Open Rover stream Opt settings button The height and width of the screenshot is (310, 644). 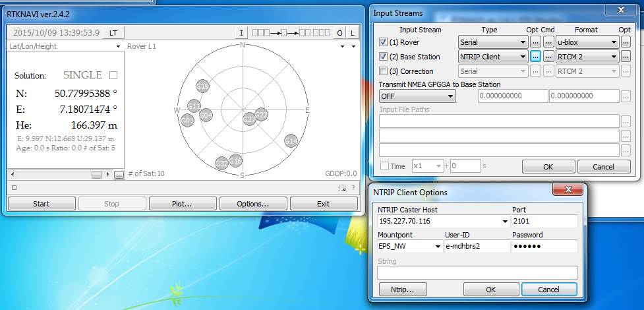535,42
